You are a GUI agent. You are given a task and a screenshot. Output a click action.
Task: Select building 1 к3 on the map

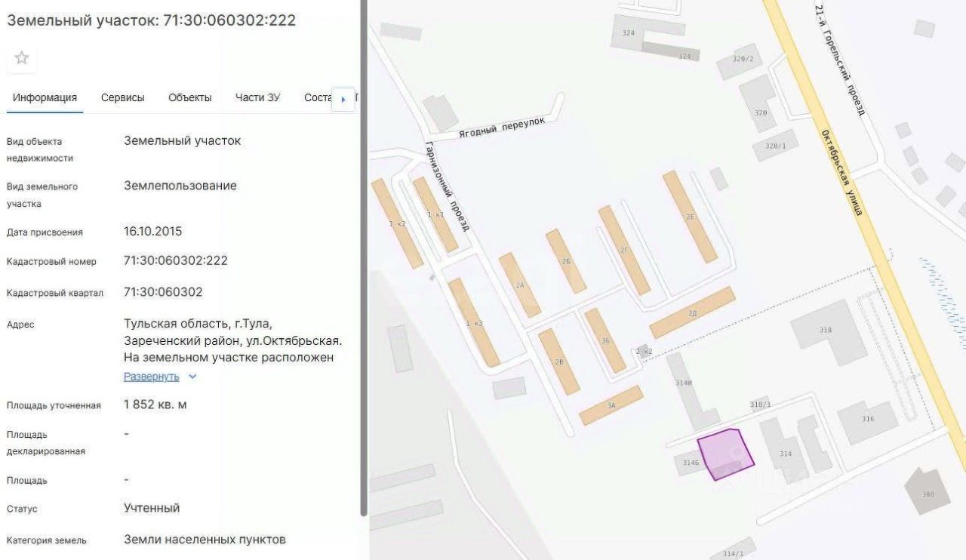(x=474, y=322)
